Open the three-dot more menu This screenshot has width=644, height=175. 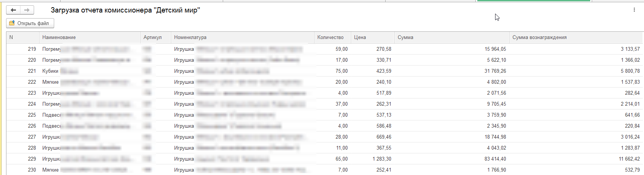coord(634,10)
